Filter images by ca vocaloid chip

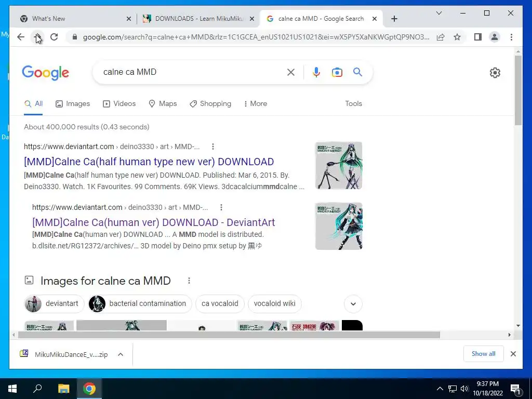click(220, 303)
